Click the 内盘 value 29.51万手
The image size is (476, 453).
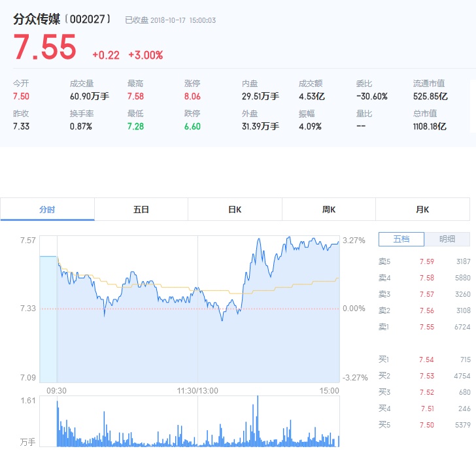[260, 97]
